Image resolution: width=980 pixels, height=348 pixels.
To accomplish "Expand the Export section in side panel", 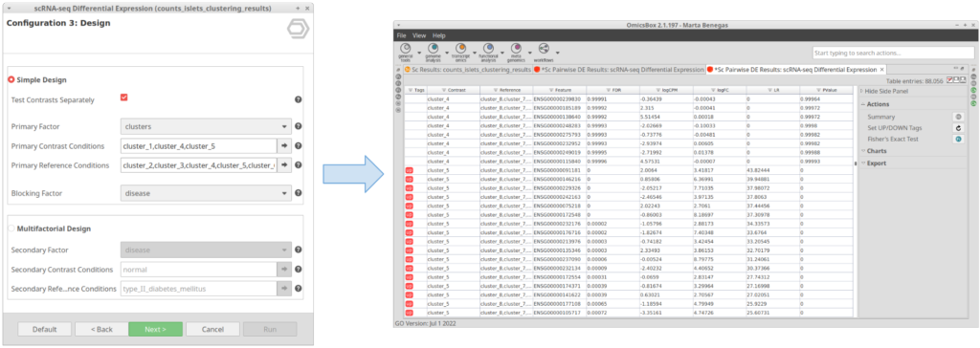I will [863, 163].
